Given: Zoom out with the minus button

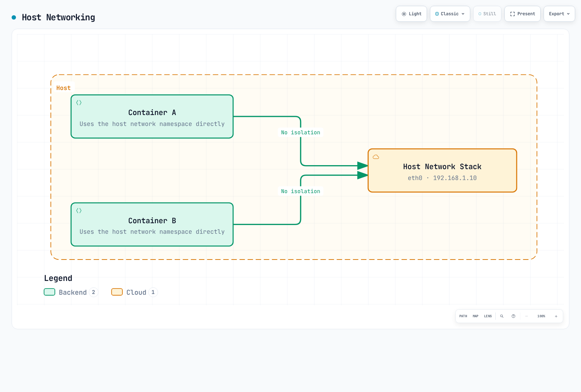Looking at the screenshot, I should [527, 316].
